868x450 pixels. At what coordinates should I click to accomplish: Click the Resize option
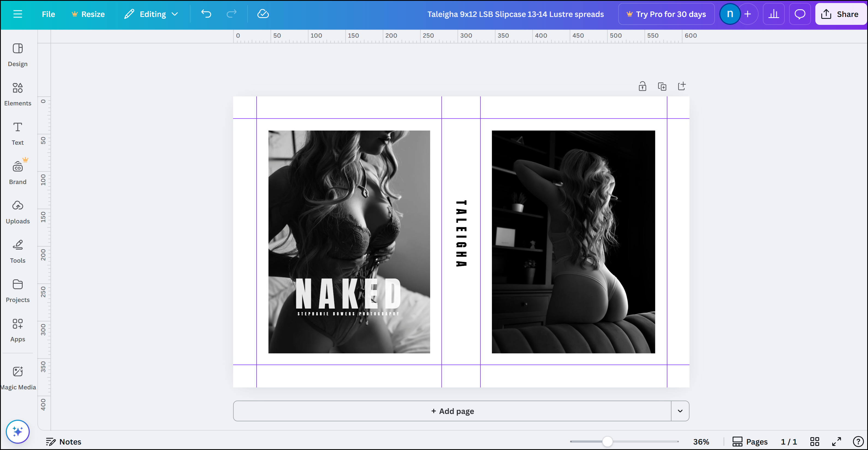[x=88, y=14]
